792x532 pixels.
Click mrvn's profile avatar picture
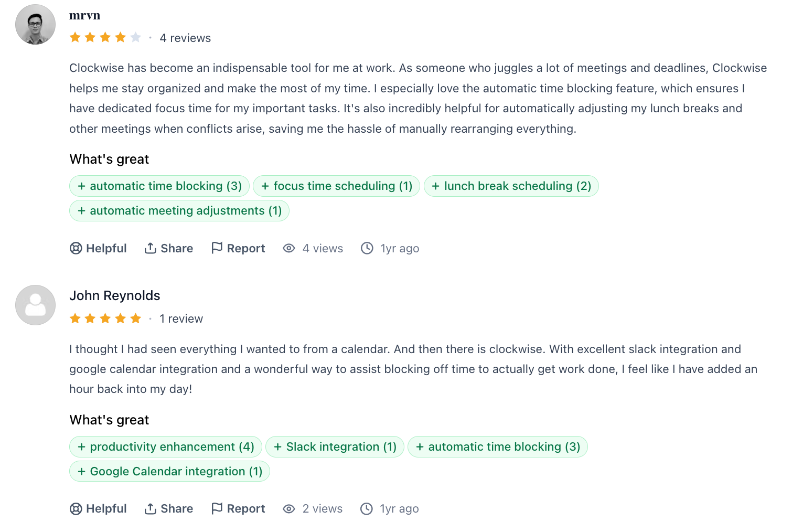point(35,24)
